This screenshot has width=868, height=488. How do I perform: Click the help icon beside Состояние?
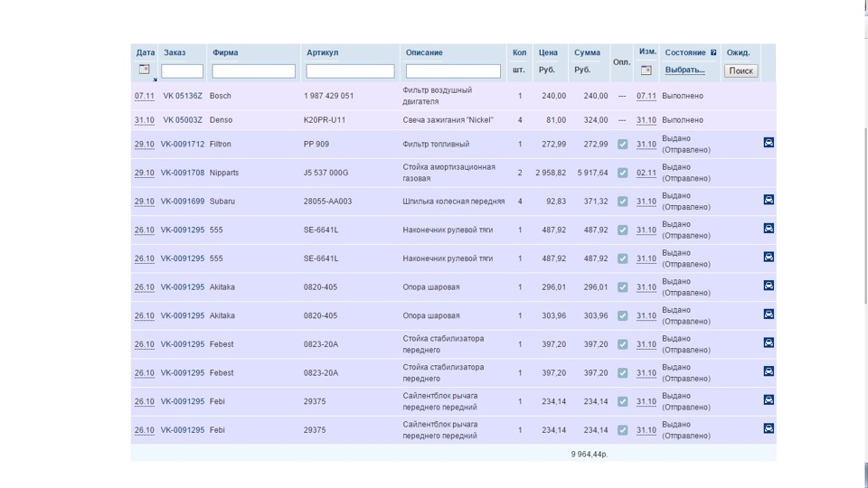click(x=713, y=52)
